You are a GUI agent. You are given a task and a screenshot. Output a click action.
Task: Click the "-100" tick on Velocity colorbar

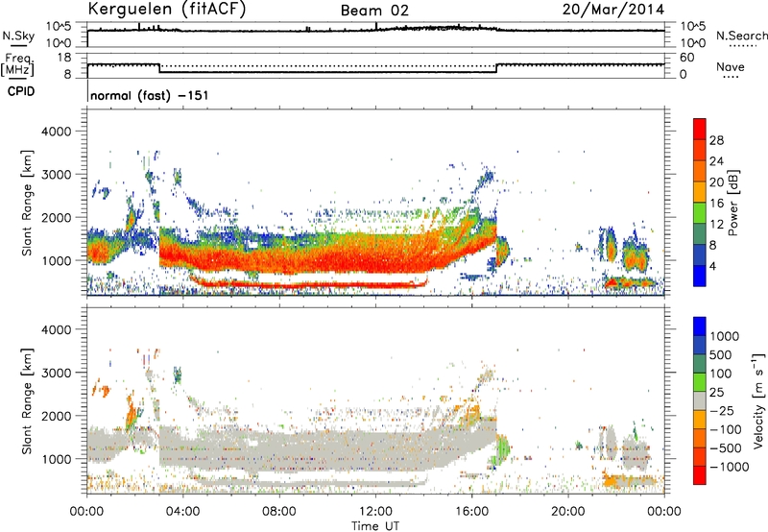(726, 429)
